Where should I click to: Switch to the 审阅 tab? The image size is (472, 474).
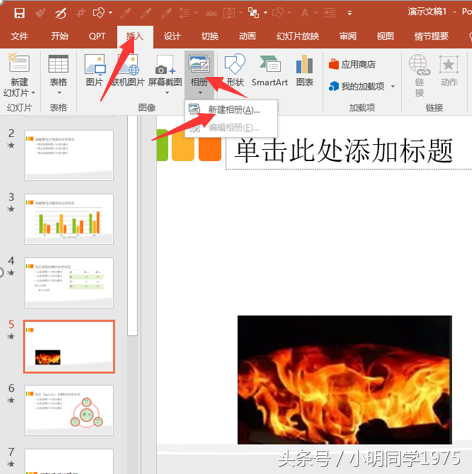point(348,36)
